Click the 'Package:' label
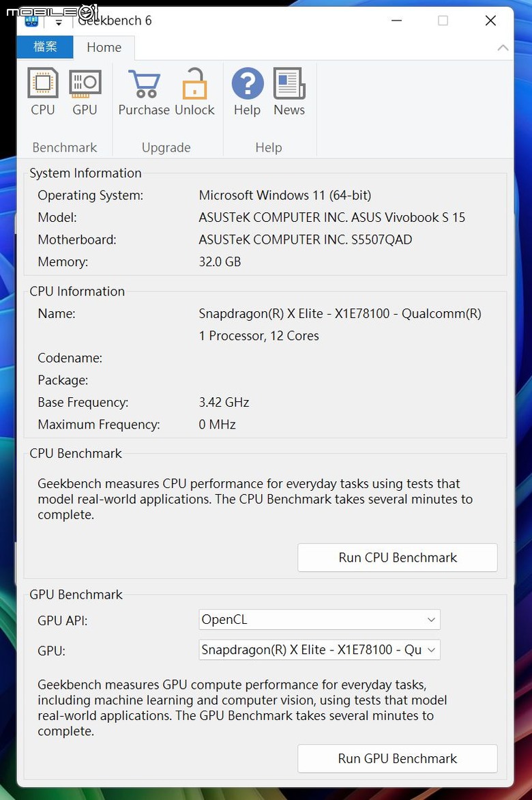Image resolution: width=532 pixels, height=800 pixels. tap(63, 380)
